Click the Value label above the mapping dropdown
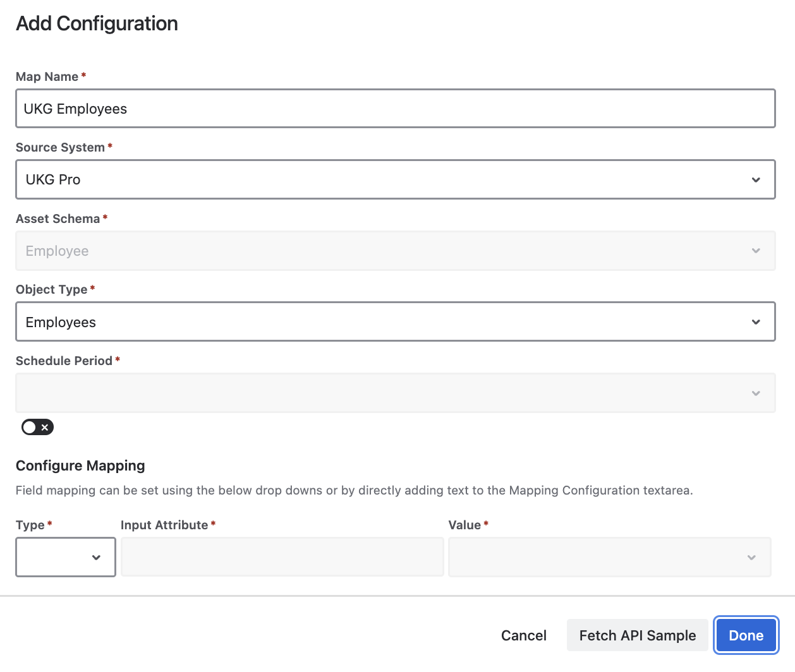Screen dimensions: 795x672 [x=465, y=525]
